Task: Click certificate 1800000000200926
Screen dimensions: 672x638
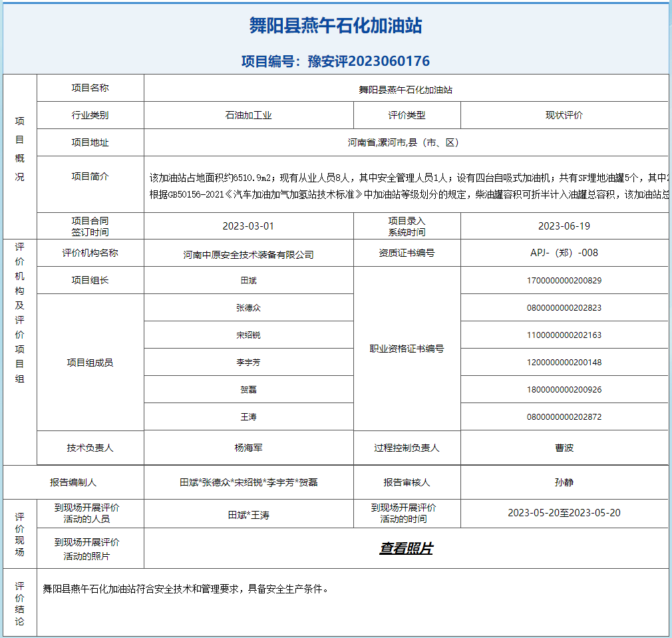Action: click(564, 390)
